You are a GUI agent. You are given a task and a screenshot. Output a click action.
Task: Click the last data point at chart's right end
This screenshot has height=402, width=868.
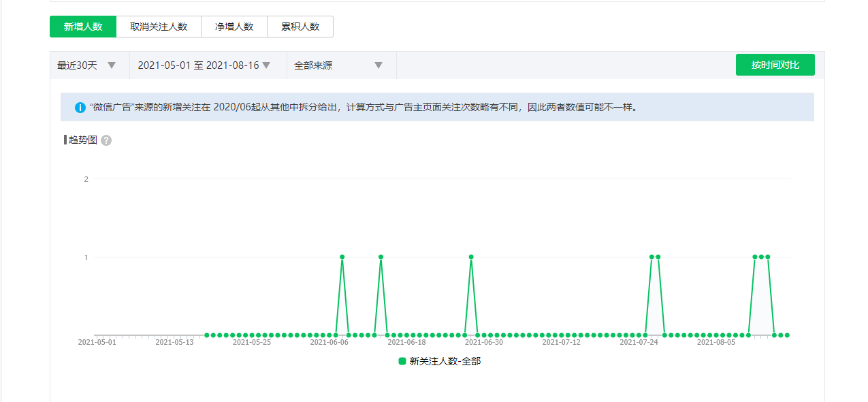(x=787, y=335)
